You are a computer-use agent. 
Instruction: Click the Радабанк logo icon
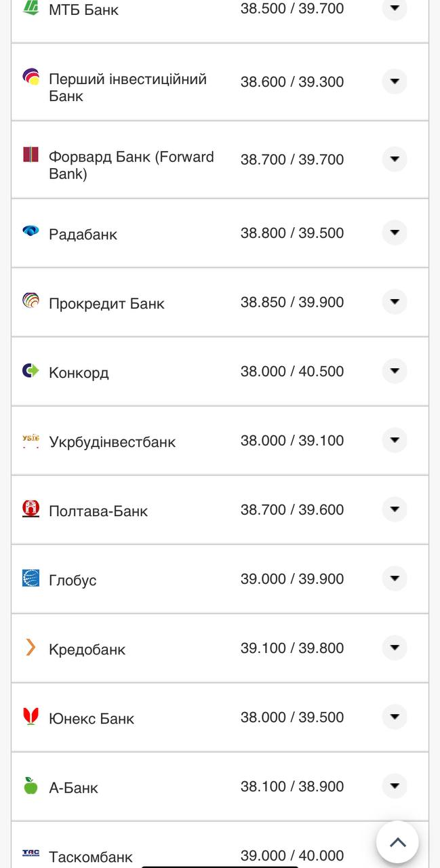tap(31, 231)
